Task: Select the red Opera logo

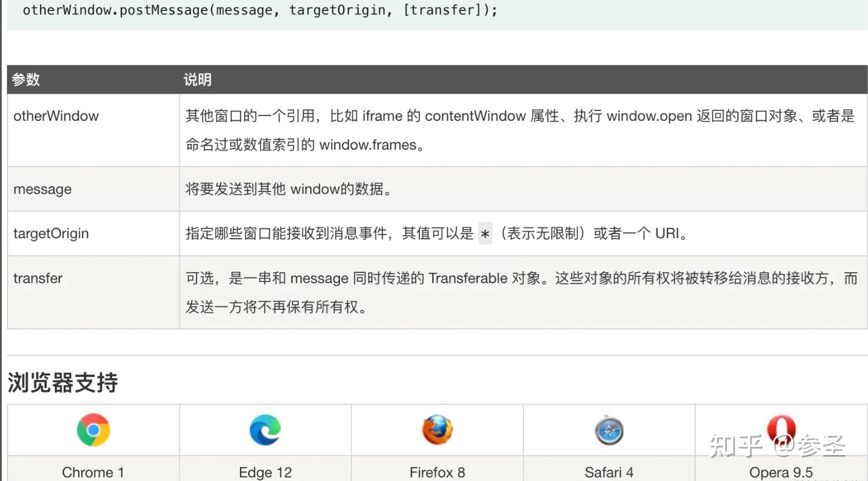Action: point(781,430)
